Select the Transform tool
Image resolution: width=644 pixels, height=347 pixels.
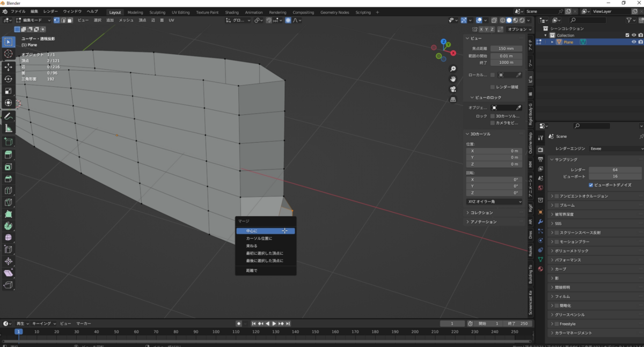[x=9, y=102]
